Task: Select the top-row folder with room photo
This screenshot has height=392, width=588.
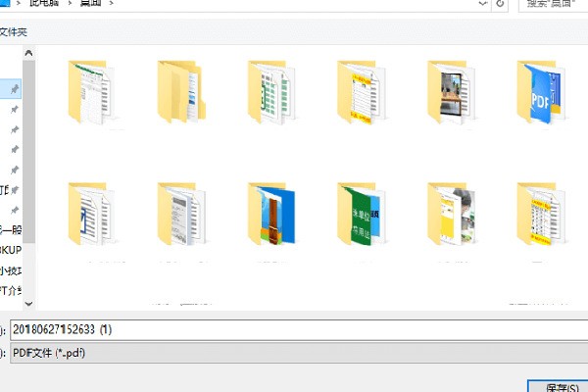Action: (x=452, y=93)
